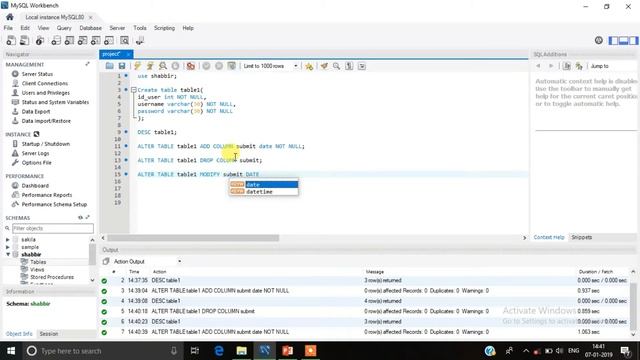Commit the current transaction

tap(206, 66)
